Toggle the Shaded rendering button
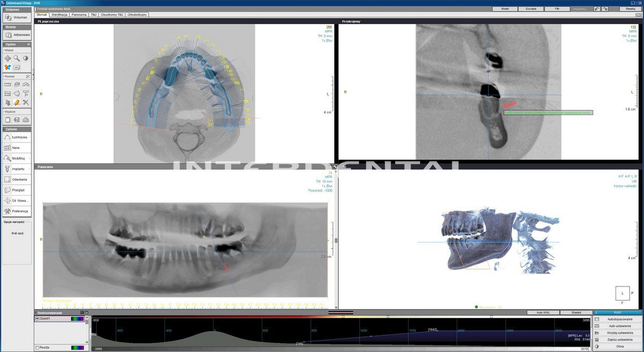Screen dimensions: 644x352 point(576,312)
